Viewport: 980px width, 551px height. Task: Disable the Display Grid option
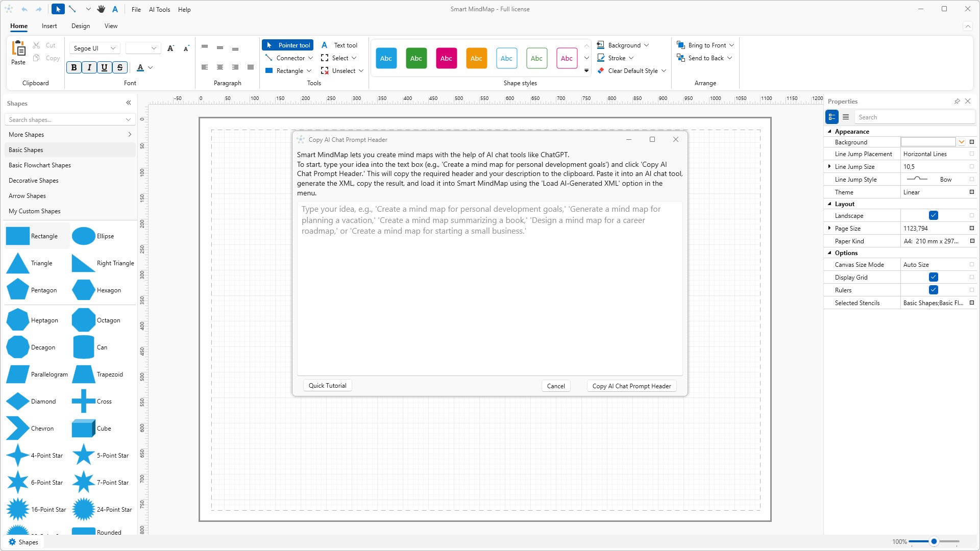tap(934, 277)
